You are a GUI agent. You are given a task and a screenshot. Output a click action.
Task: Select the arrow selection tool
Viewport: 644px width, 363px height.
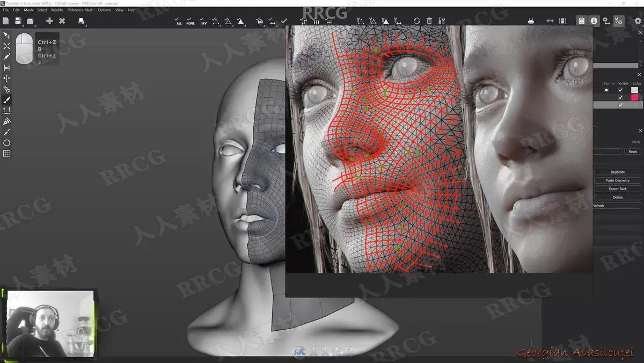(x=6, y=35)
